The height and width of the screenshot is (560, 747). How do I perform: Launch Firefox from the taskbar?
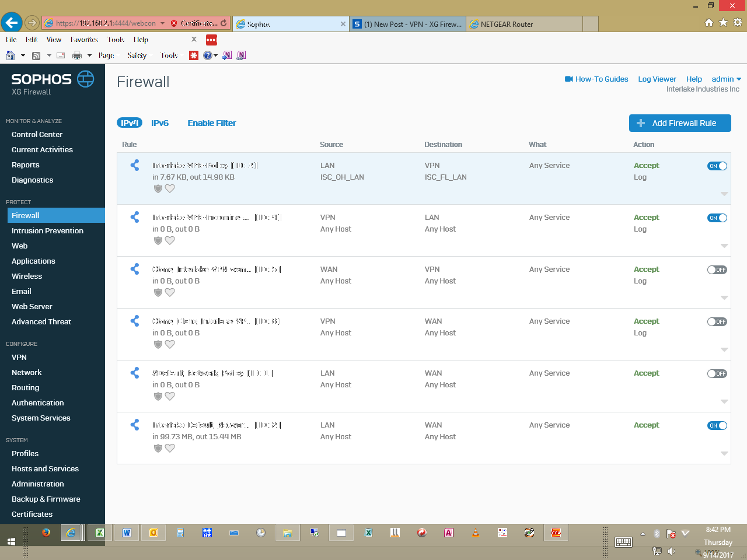coord(46,533)
